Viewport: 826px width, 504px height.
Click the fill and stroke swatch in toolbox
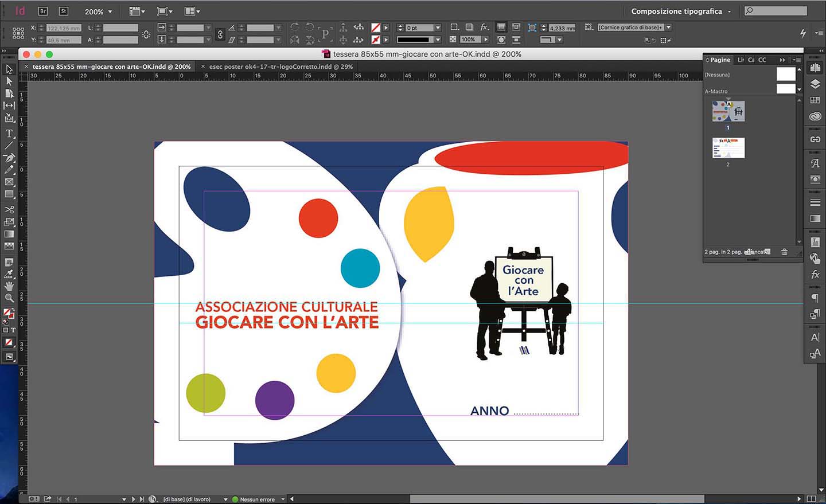coord(8,313)
